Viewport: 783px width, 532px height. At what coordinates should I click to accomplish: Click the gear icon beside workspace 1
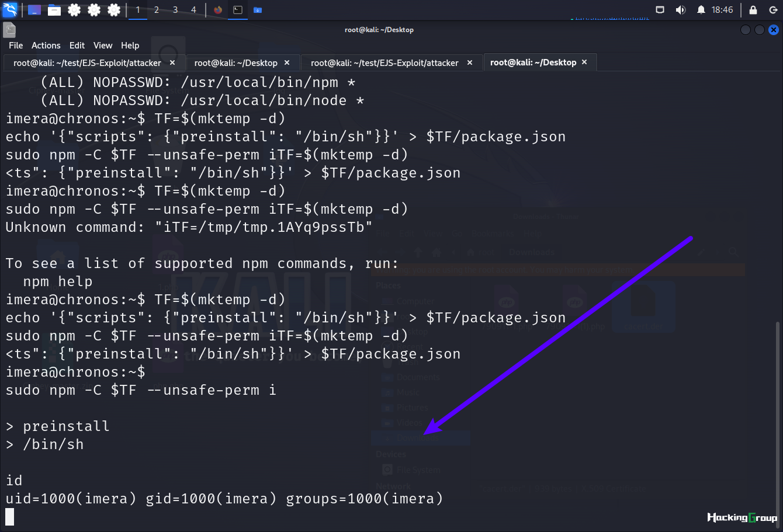114,10
